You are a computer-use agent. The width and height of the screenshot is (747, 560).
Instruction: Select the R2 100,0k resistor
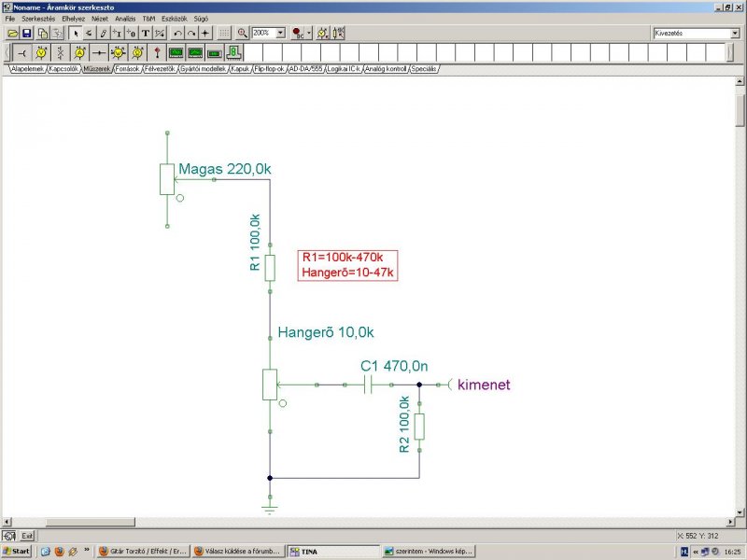click(419, 427)
